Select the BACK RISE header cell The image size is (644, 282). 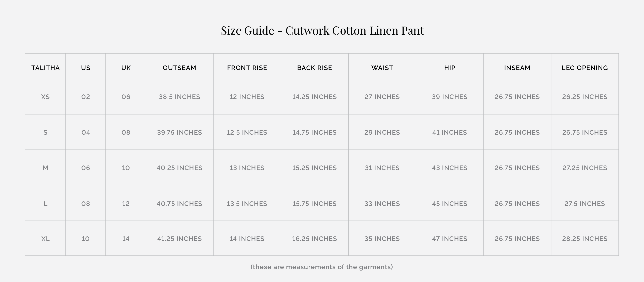pyautogui.click(x=314, y=68)
